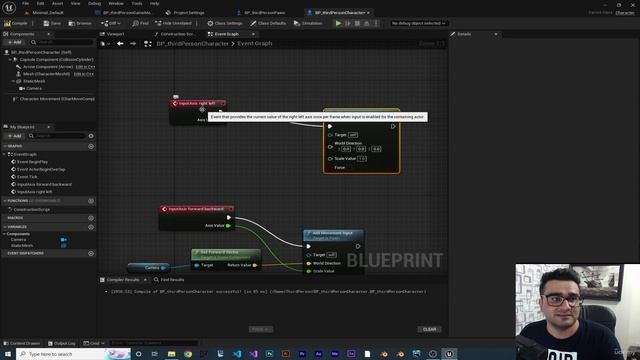
Task: Collapse the StaticMesh component row
Action: 13,81
